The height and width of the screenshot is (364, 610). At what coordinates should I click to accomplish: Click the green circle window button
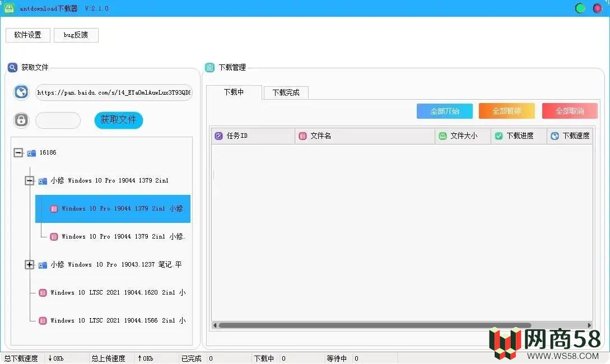pyautogui.click(x=580, y=8)
